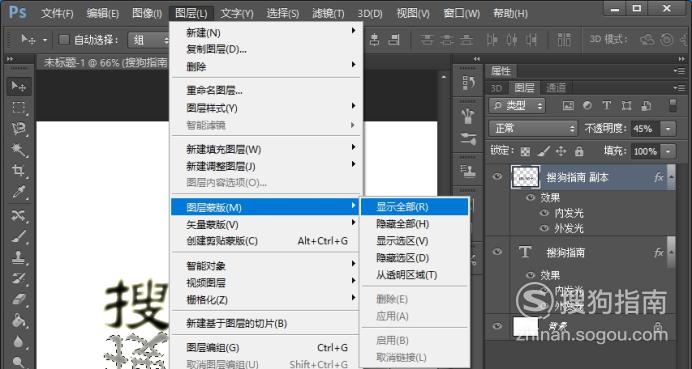Open the 文件(F) menu
This screenshot has width=692, height=369.
click(x=57, y=14)
